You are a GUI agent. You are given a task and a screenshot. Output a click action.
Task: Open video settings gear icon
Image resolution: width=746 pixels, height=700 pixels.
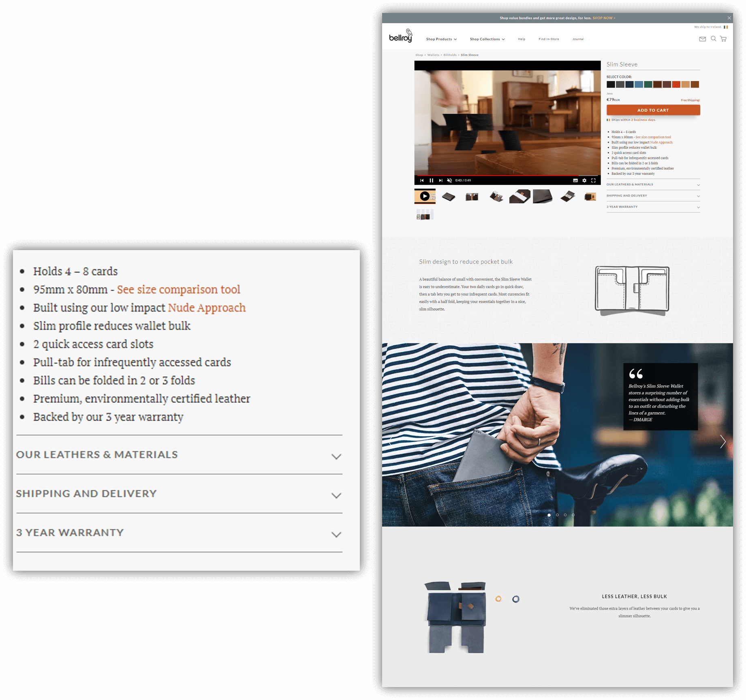click(584, 180)
